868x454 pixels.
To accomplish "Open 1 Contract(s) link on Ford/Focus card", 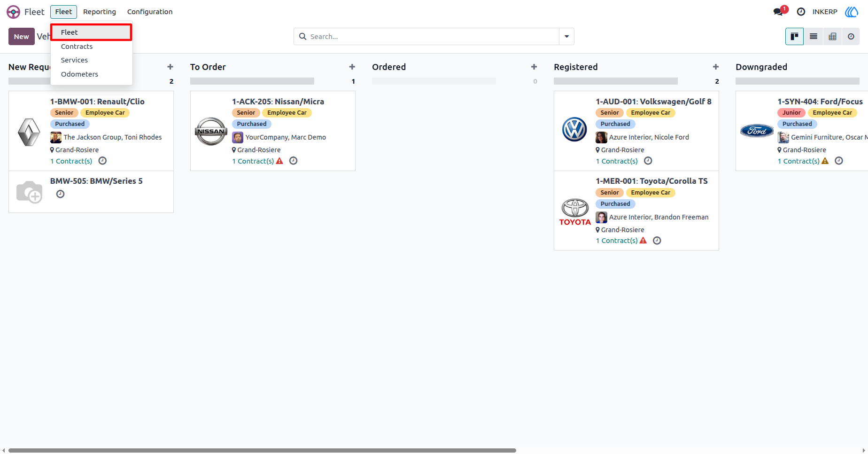I will pos(798,161).
